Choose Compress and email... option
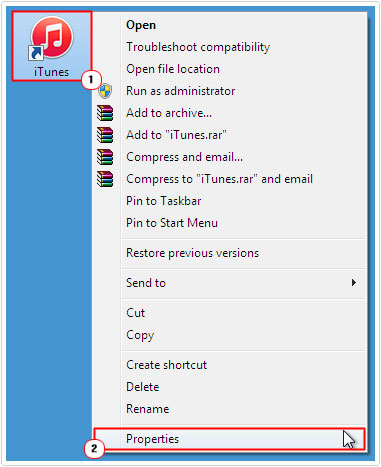 [230, 157]
